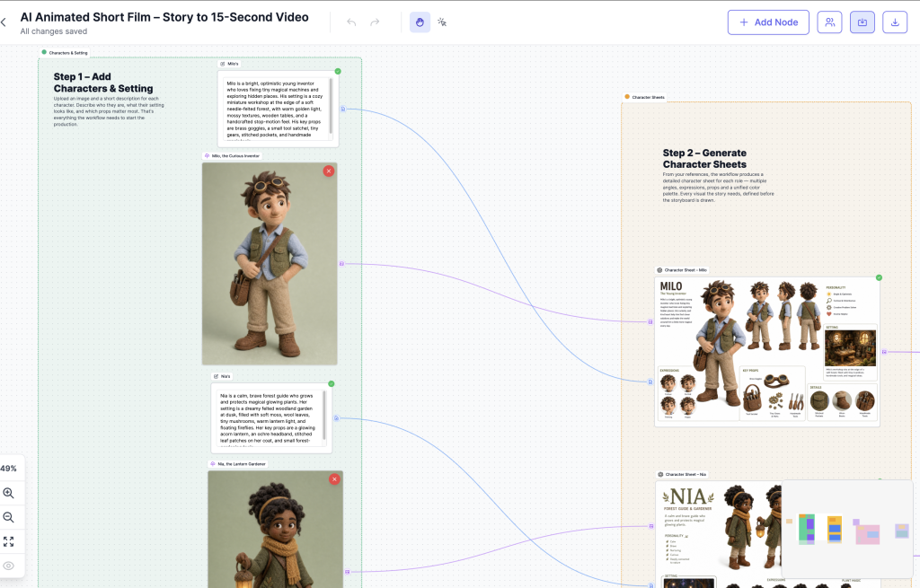Viewport: 920px width, 588px height.
Task: Click the Milo's text box scrollbar
Action: 331,106
